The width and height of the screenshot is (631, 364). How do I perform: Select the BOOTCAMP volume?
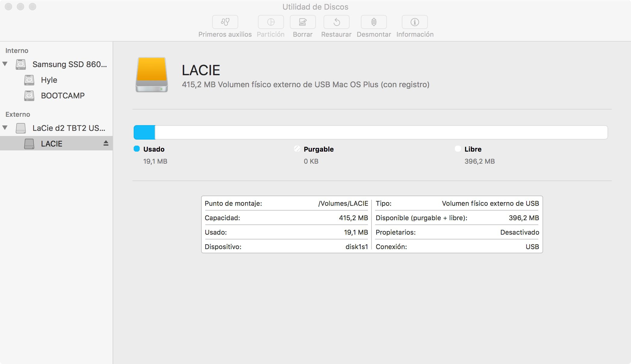pos(56,96)
